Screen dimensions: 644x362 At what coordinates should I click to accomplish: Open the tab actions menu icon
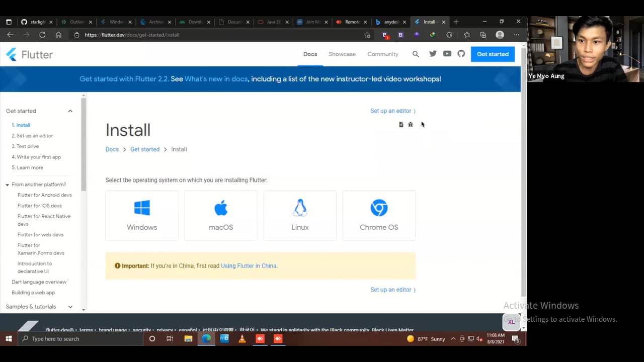[9, 22]
